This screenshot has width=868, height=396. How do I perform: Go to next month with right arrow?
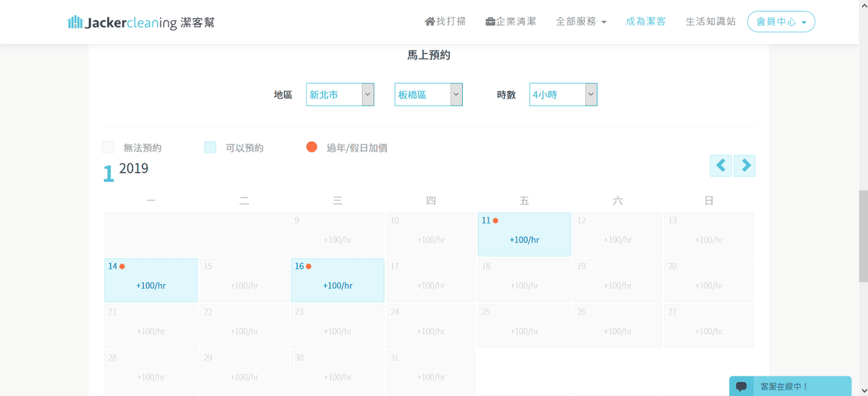coord(744,165)
